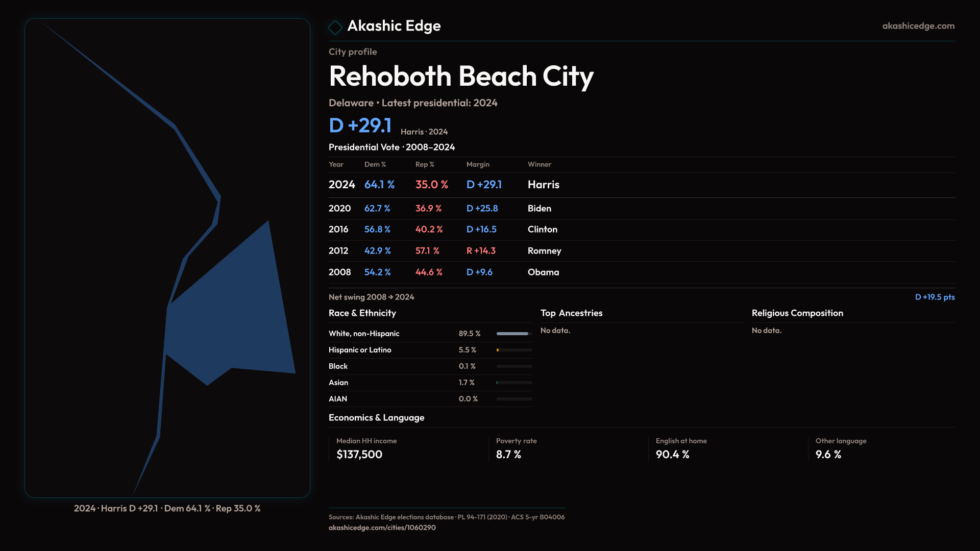Click the Poverty rate 8.7 % stat
The width and height of the screenshot is (980, 551).
[x=508, y=455]
